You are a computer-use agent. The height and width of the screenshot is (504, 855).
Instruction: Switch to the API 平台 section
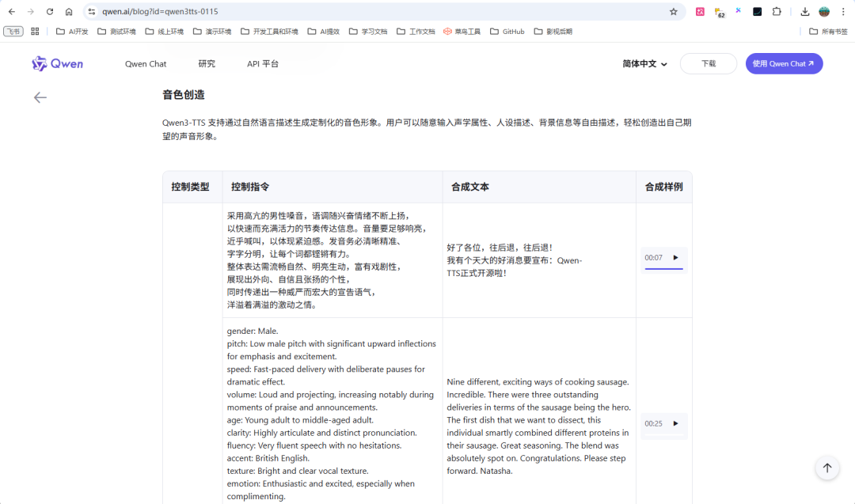[263, 63]
